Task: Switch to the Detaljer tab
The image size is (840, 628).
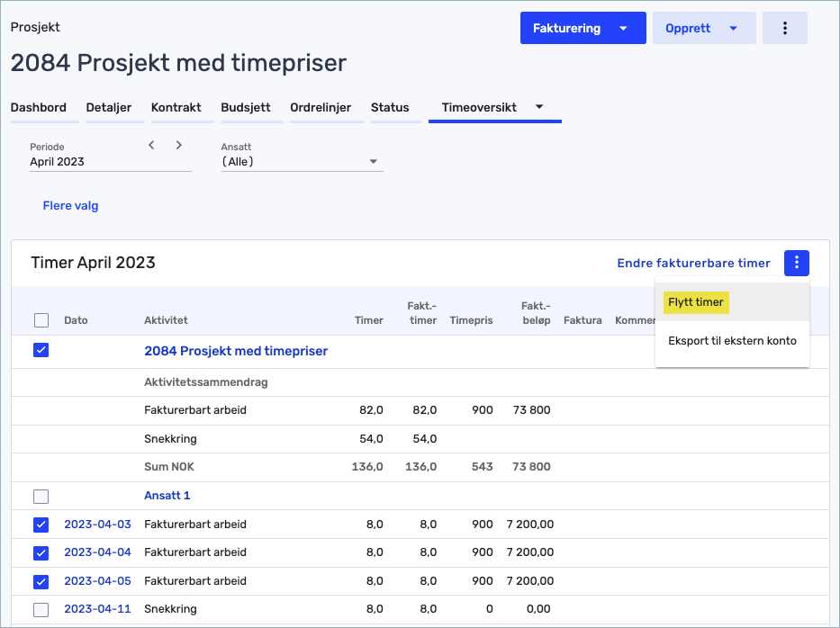Action: tap(109, 108)
